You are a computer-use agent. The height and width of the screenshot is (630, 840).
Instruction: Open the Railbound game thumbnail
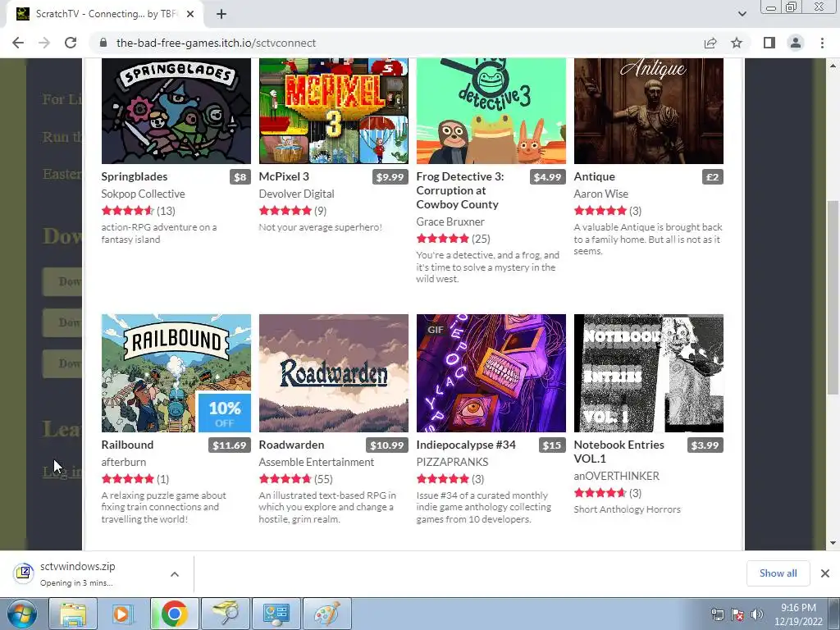pos(176,373)
